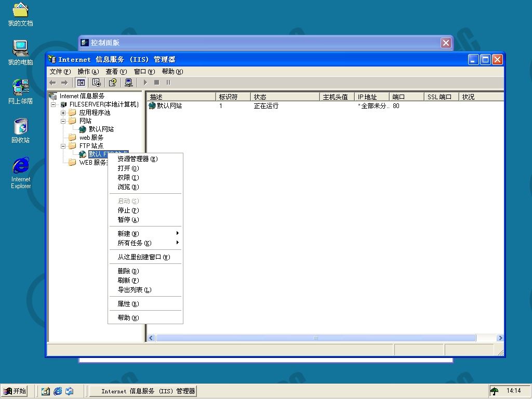Select Internet Explorer desktop icon
This screenshot has width=532, height=399.
[20, 172]
